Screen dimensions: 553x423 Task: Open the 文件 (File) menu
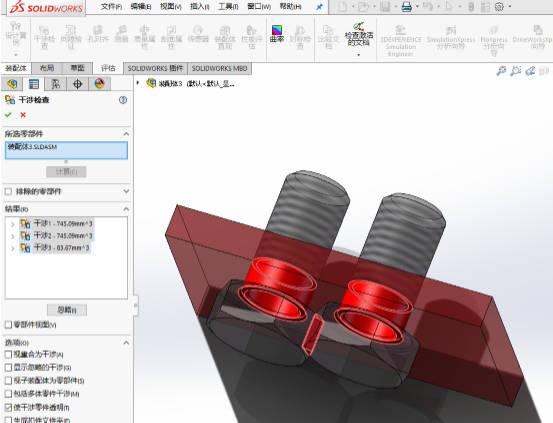(x=111, y=6)
